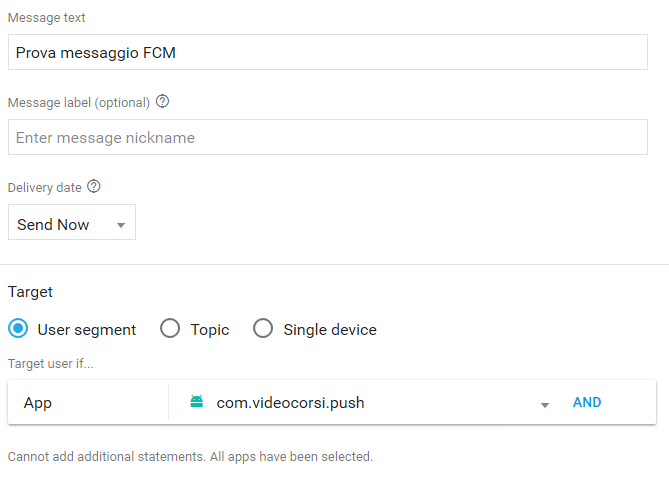Click the Message text field with Prova messaggio
The width and height of the screenshot is (669, 478).
click(327, 53)
